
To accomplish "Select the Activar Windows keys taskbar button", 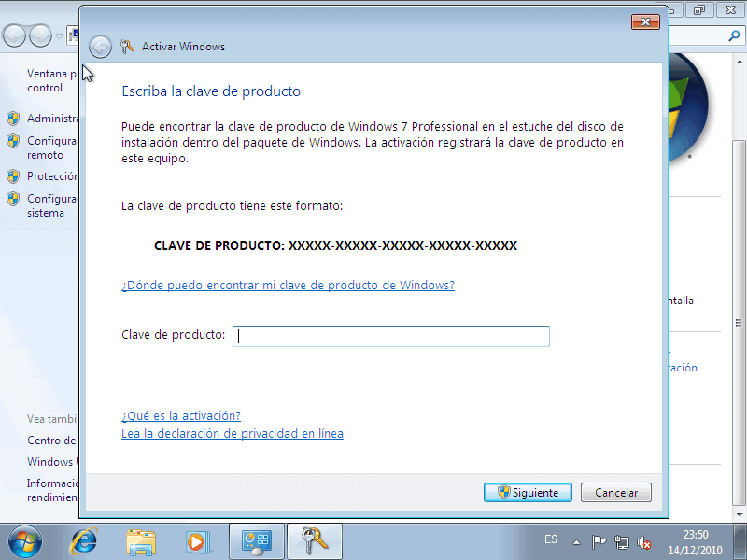I will point(315,541).
